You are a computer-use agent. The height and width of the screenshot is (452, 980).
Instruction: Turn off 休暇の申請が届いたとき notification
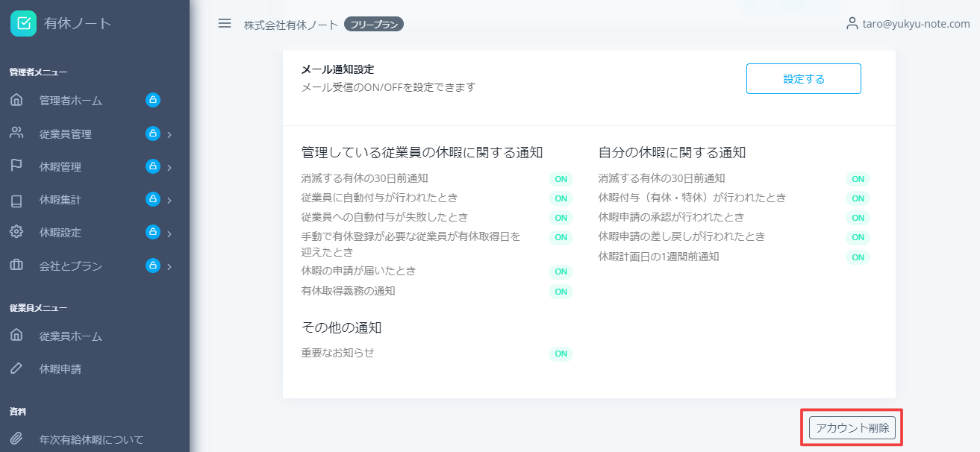tap(561, 271)
